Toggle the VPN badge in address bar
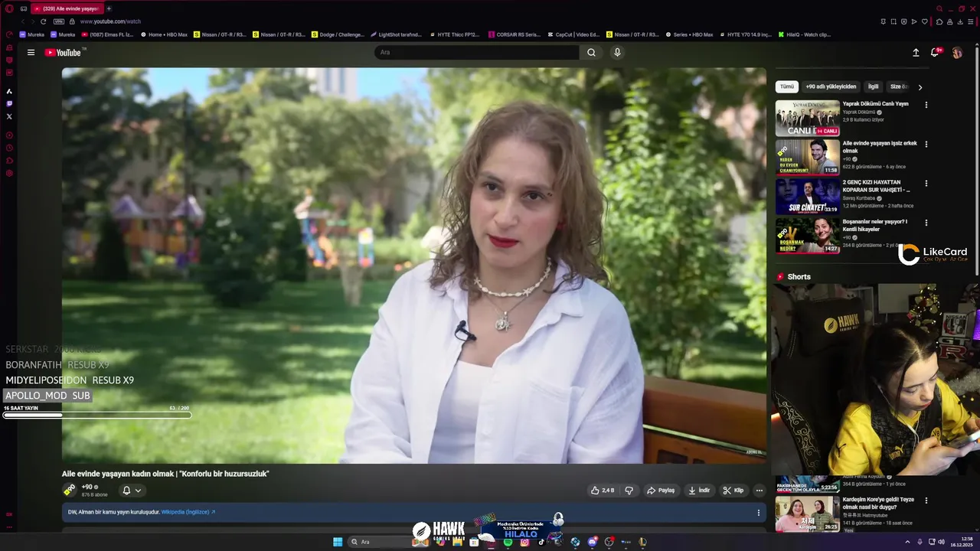This screenshot has width=980, height=551. [x=58, y=21]
